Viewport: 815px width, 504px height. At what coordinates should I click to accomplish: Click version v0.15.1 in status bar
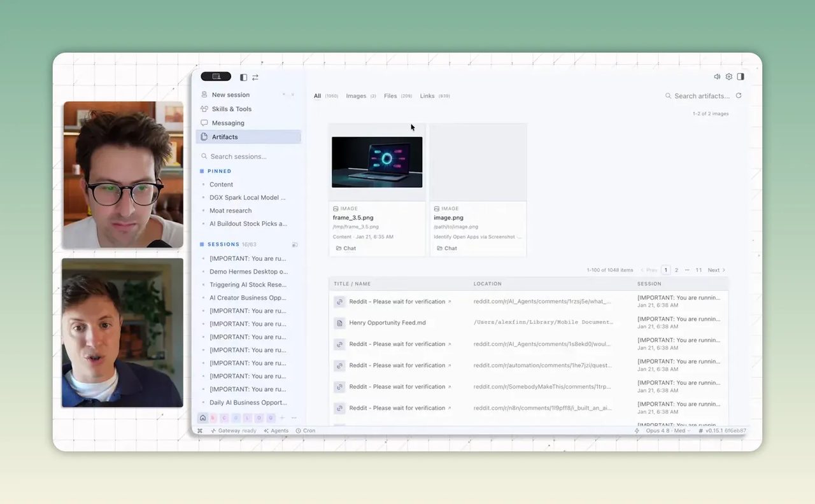722,431
